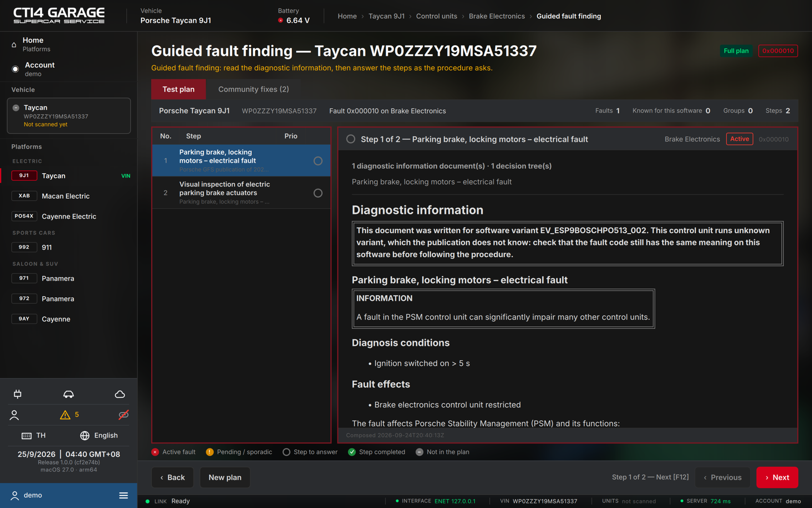The height and width of the screenshot is (508, 812).
Task: Click the Step completed legend checkmark
Action: point(352,452)
